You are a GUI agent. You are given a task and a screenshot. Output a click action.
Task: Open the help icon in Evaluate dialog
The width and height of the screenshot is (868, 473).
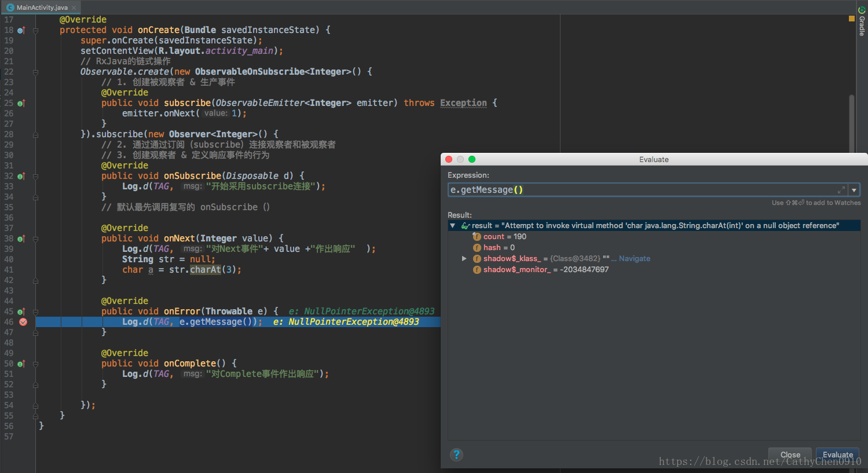point(456,454)
